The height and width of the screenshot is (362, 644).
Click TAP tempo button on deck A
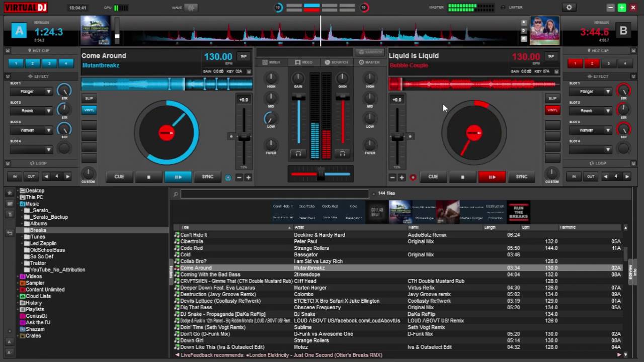(x=244, y=57)
